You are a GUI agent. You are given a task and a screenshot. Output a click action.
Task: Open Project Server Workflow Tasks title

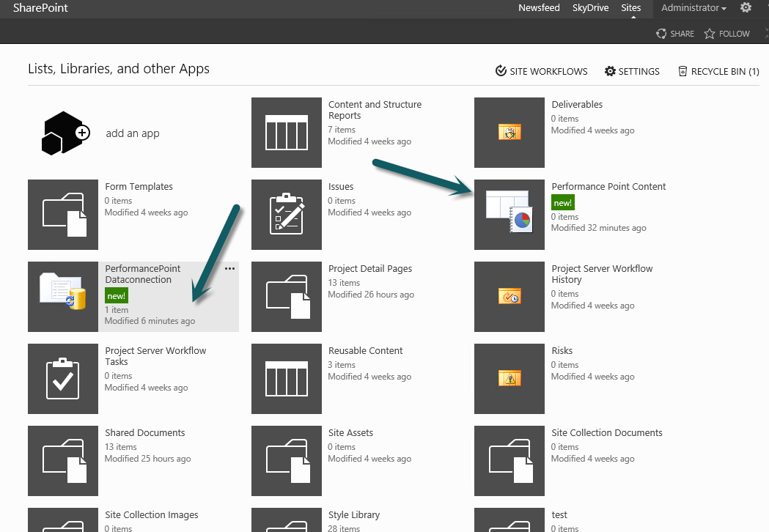(155, 356)
